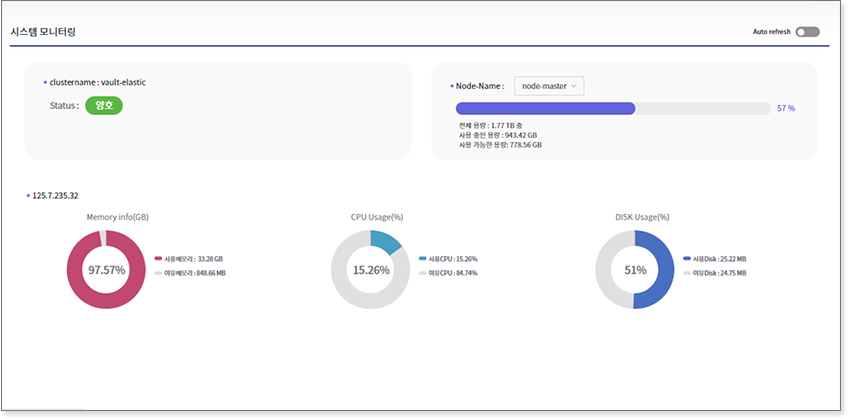Click the CPU Usage(%) chart title

[x=377, y=217]
